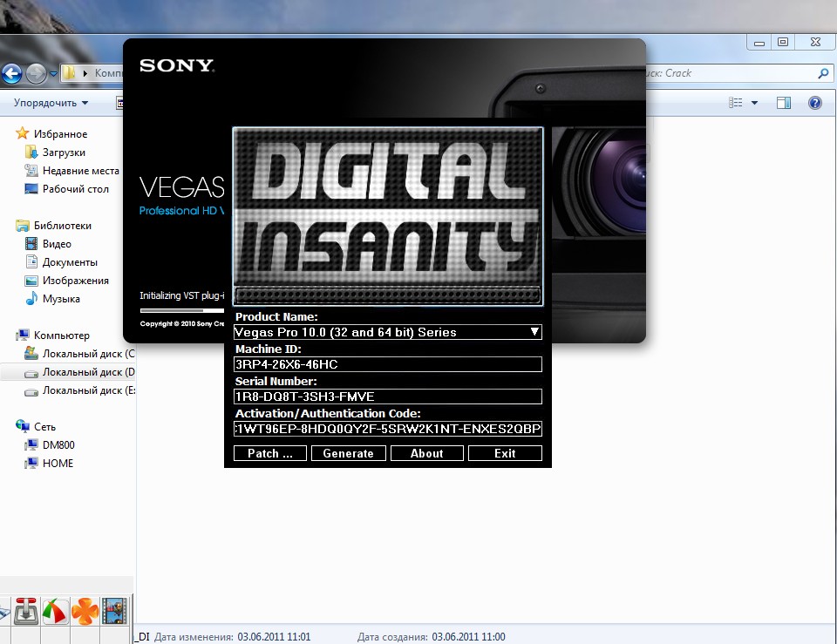Open the Упорядочить menu
This screenshot has height=644, width=837.
(51, 103)
